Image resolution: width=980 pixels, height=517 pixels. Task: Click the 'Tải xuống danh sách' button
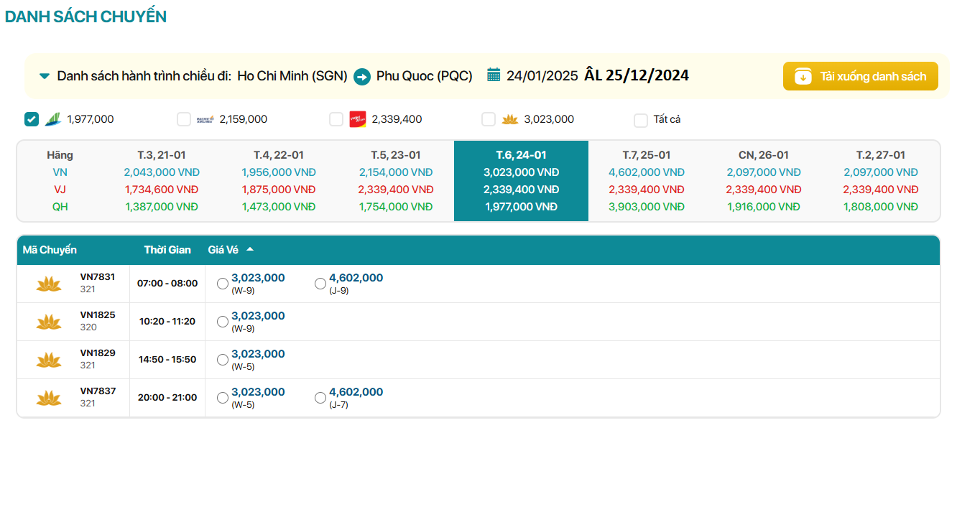click(860, 76)
